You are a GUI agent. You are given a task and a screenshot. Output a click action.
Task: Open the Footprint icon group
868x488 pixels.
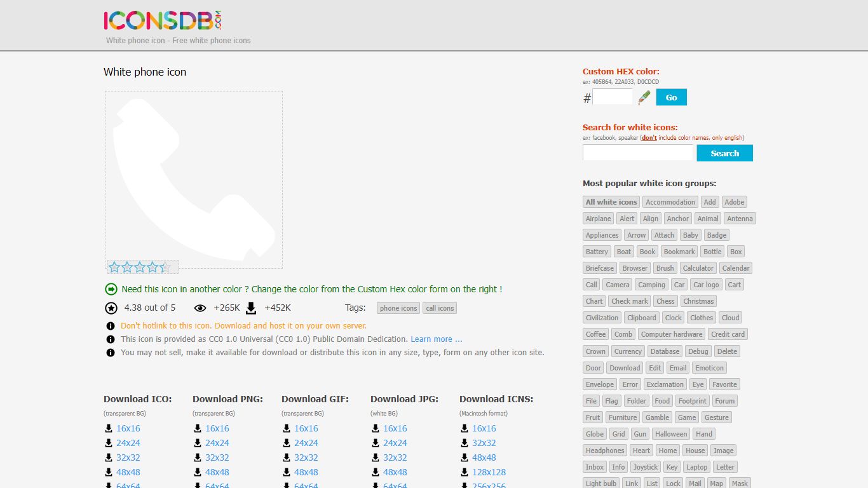[x=692, y=401]
